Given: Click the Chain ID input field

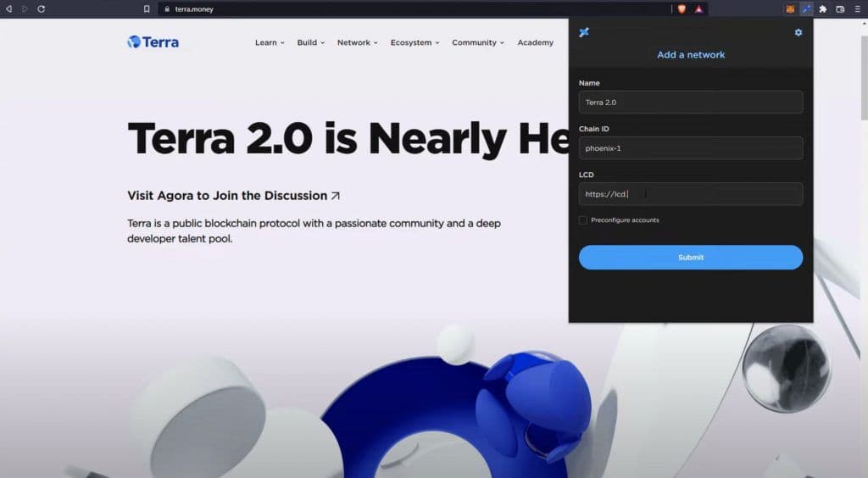Looking at the screenshot, I should 690,148.
